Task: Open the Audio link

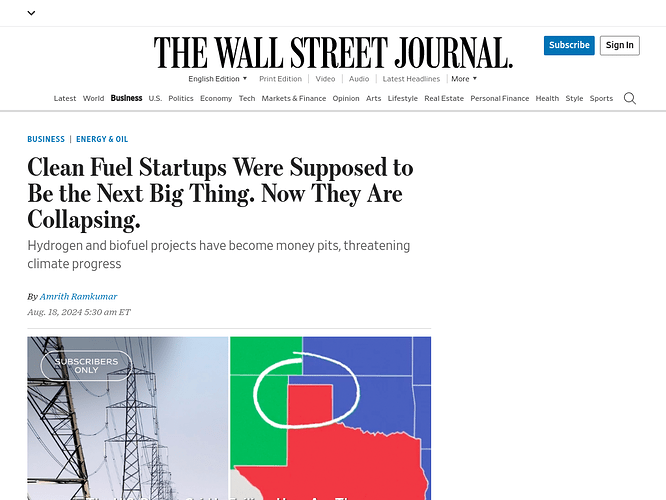Action: coord(359,79)
